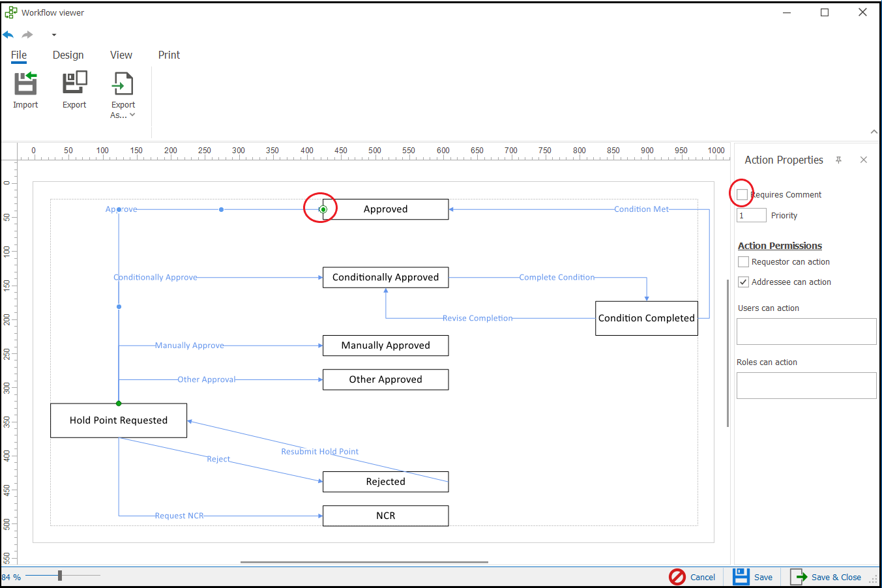Pin the Action Properties panel
This screenshot has width=882, height=588.
pos(838,160)
